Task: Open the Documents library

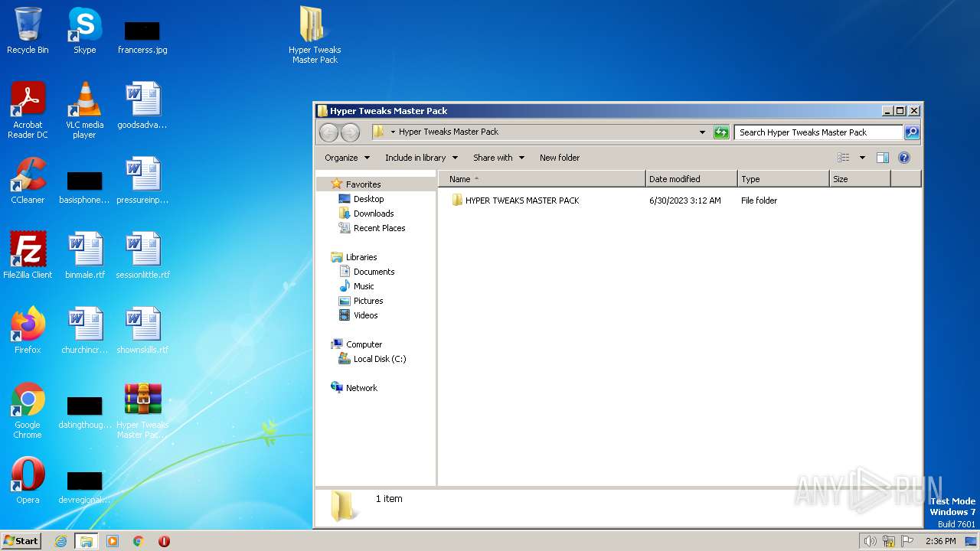Action: [374, 272]
